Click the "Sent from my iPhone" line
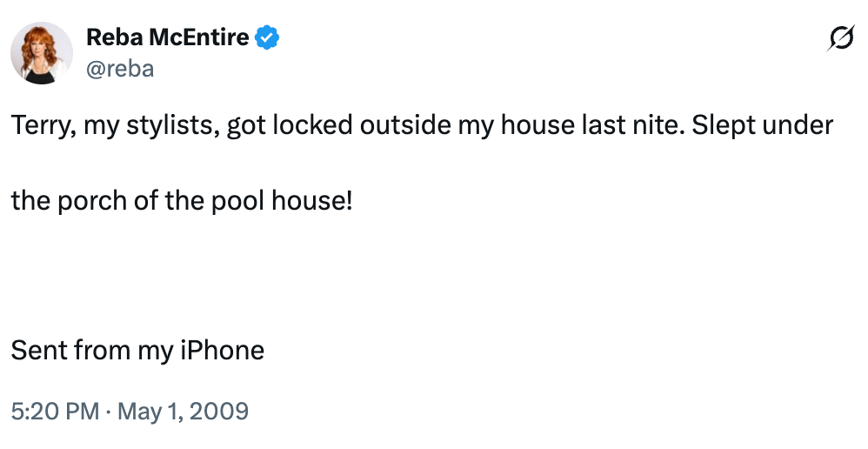Viewport: 868px width, 449px height. click(x=137, y=350)
